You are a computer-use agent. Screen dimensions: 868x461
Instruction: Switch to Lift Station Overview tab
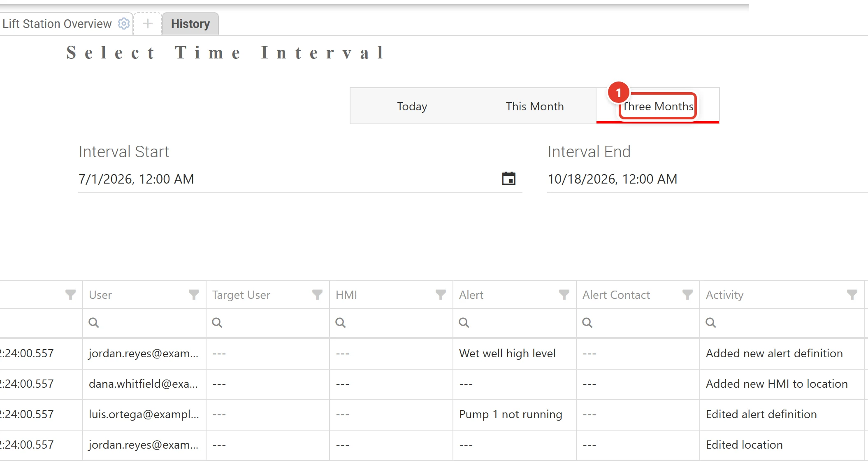pyautogui.click(x=57, y=24)
